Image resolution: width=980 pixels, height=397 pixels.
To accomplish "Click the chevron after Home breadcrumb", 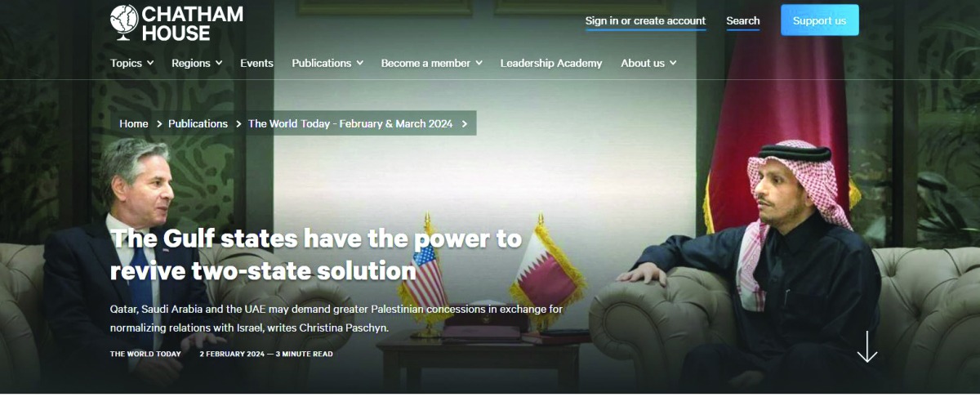I will coord(158,124).
